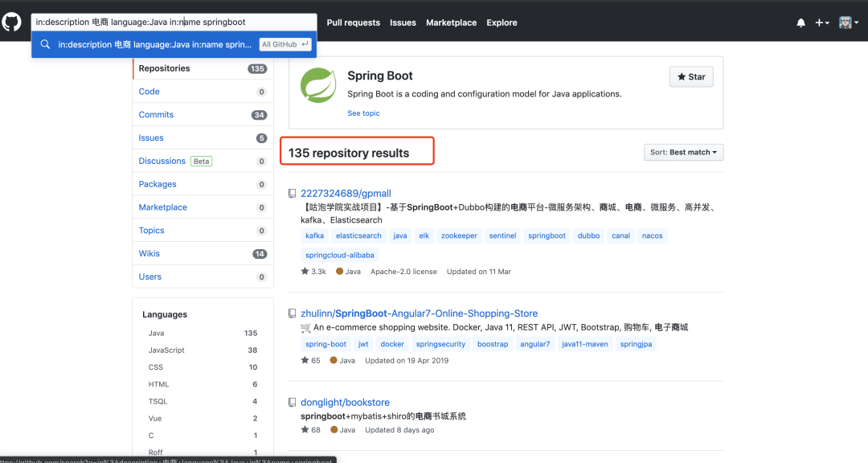
Task: Click the boostrap topic tag
Action: pyautogui.click(x=493, y=344)
